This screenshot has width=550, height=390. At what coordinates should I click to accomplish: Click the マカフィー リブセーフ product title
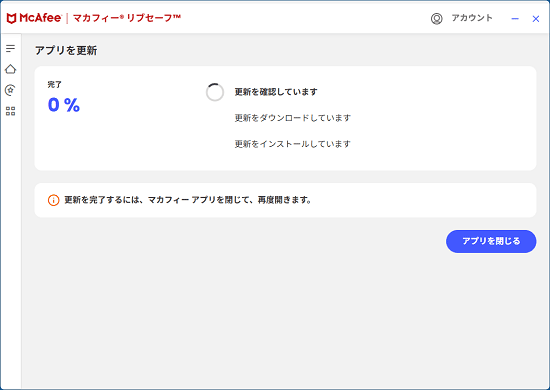pos(127,18)
